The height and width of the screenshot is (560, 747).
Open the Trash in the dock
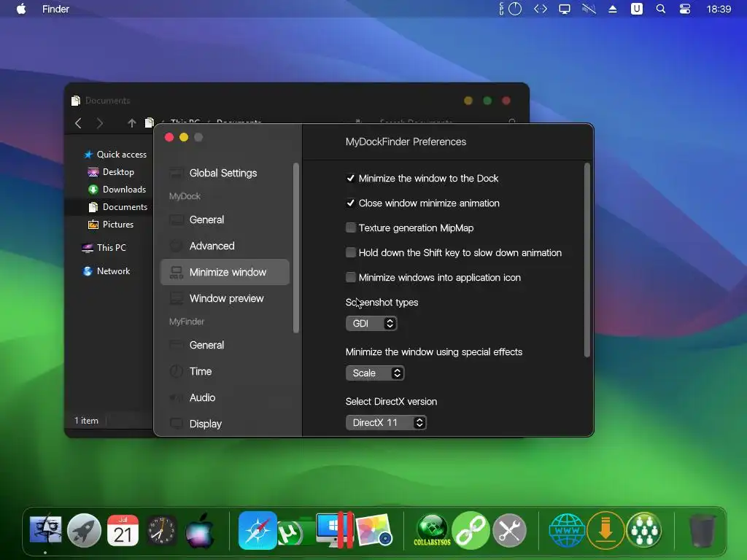click(x=703, y=530)
